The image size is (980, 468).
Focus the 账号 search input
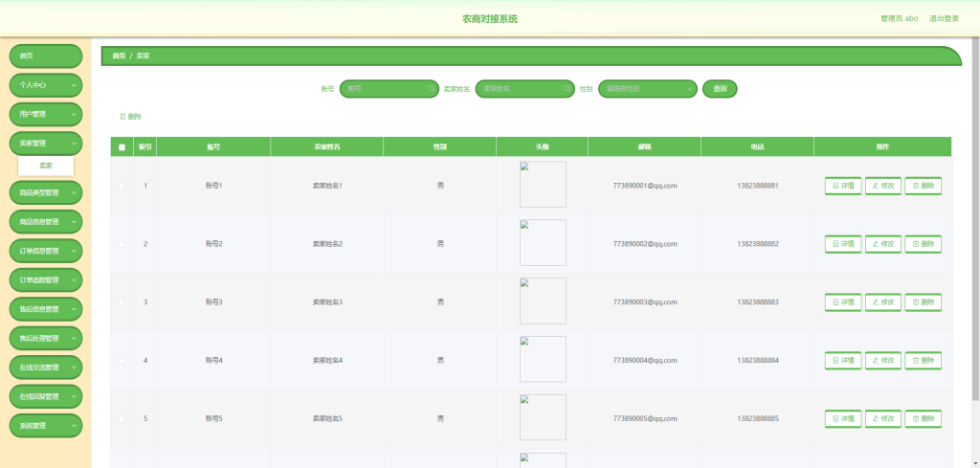389,89
